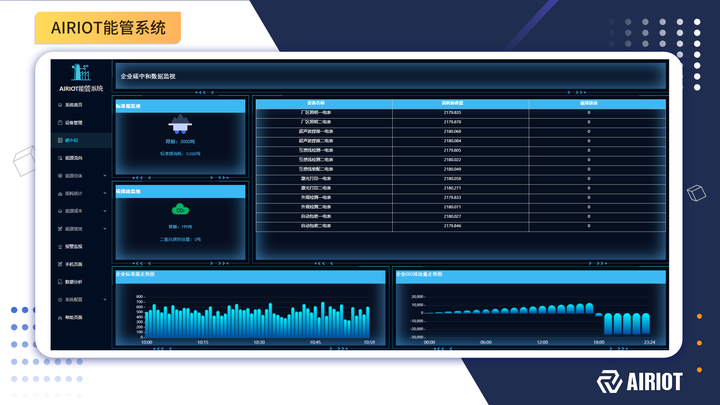
Task: Click the 数据分析 icon in sidebar
Action: [x=60, y=282]
